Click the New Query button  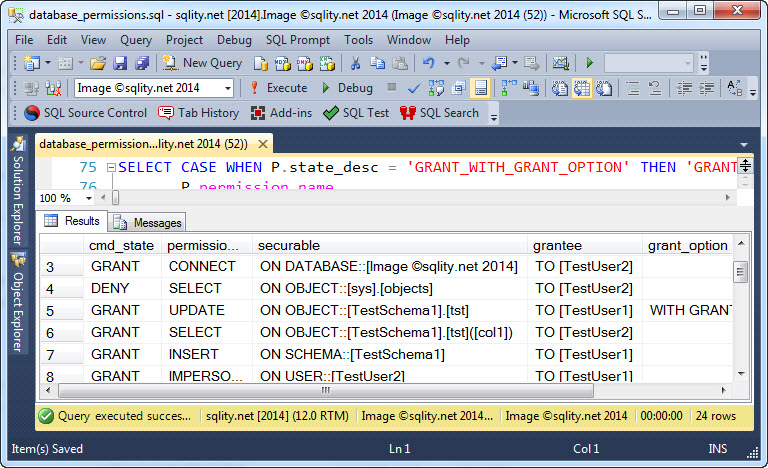202,63
